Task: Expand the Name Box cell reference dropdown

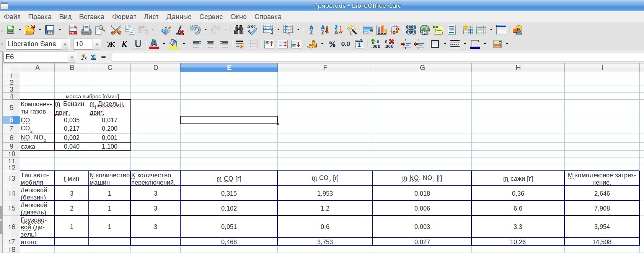Action: point(72,57)
